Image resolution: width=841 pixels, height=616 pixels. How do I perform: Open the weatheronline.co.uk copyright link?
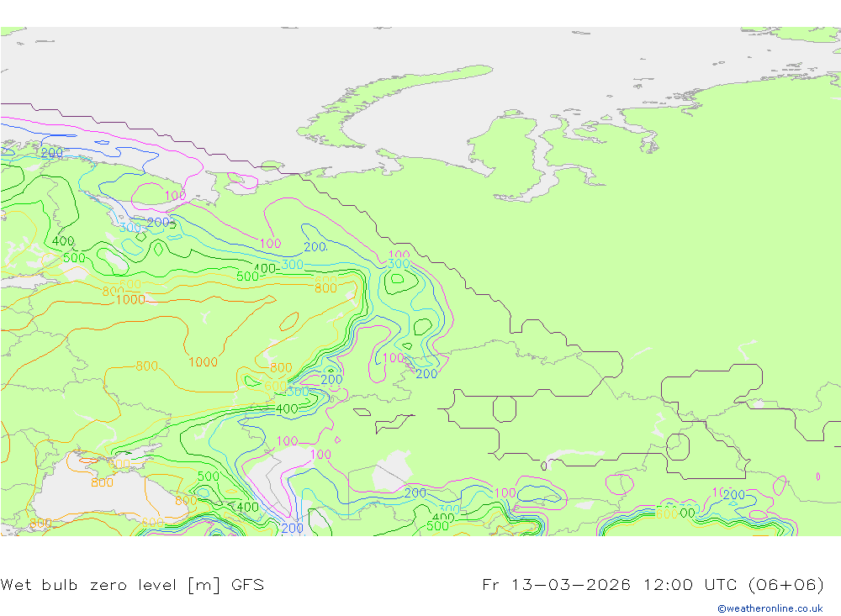pyautogui.click(x=770, y=608)
